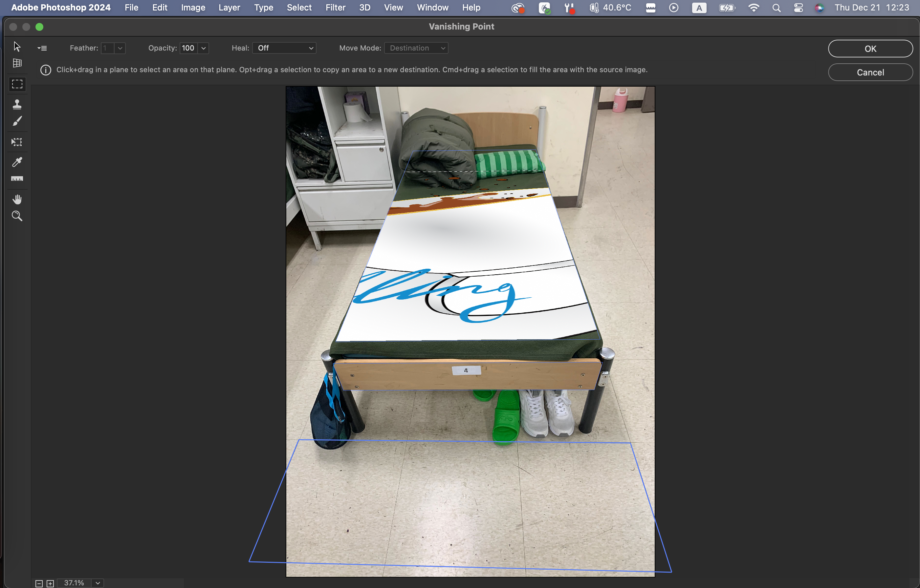Open the Window menu
The image size is (920, 588).
click(432, 8)
